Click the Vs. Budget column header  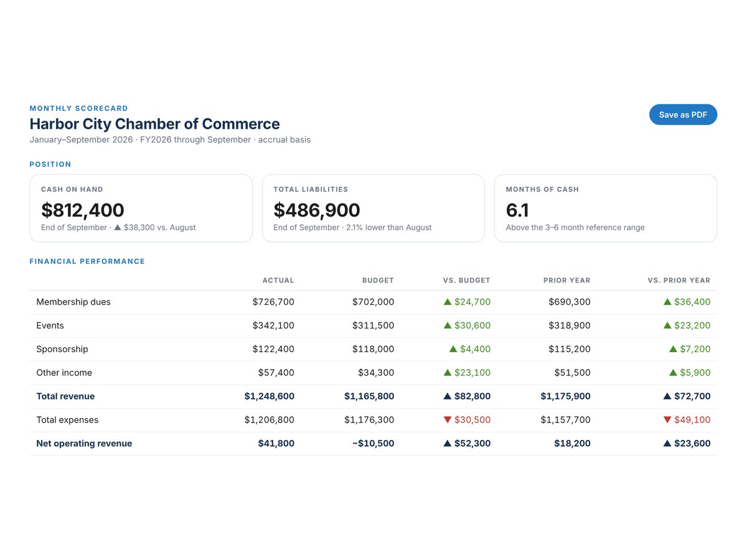tap(467, 281)
